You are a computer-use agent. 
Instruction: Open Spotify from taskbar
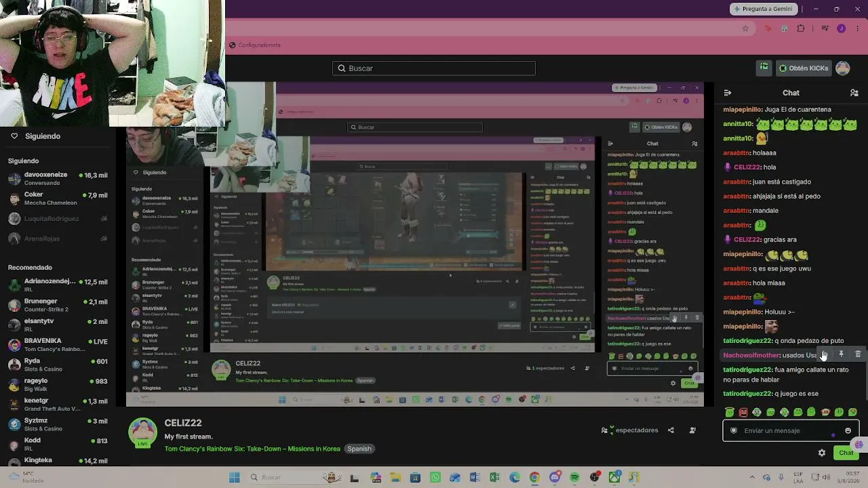(574, 478)
